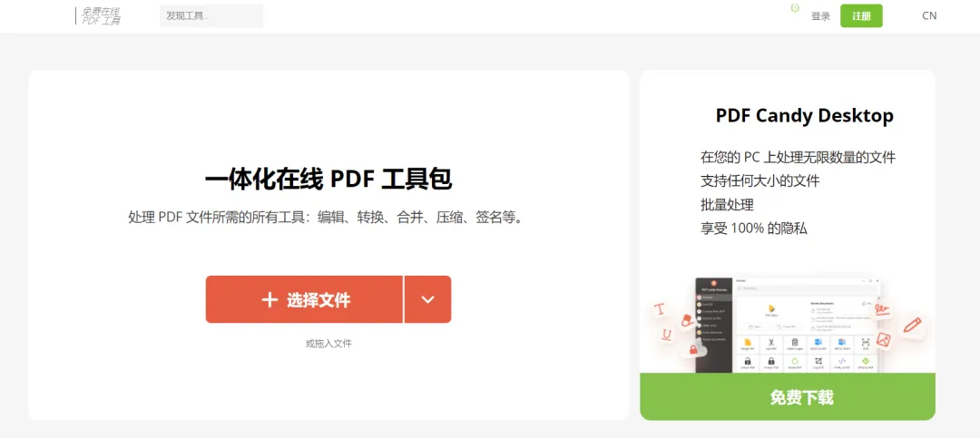Click the small green badge icon near 登录

795,8
